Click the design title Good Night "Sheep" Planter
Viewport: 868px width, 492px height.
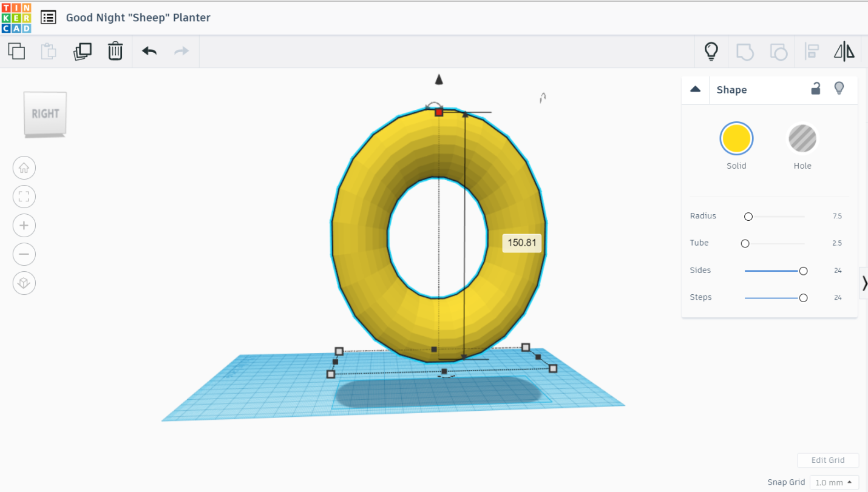[x=138, y=18]
